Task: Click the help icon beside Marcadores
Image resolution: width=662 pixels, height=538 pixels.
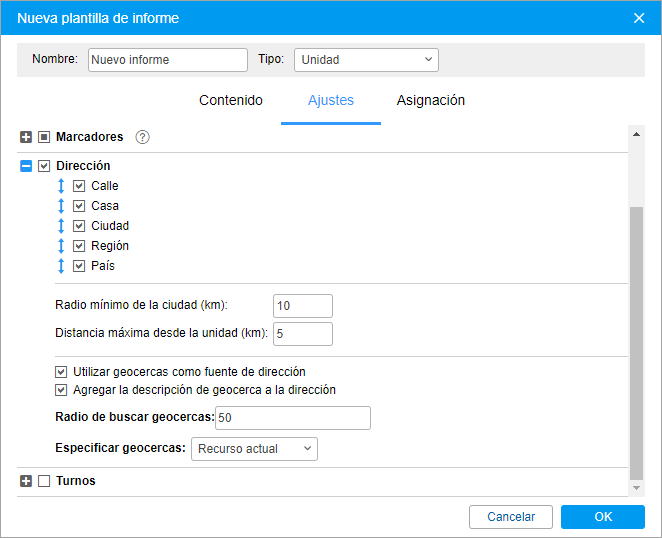Action: 142,137
